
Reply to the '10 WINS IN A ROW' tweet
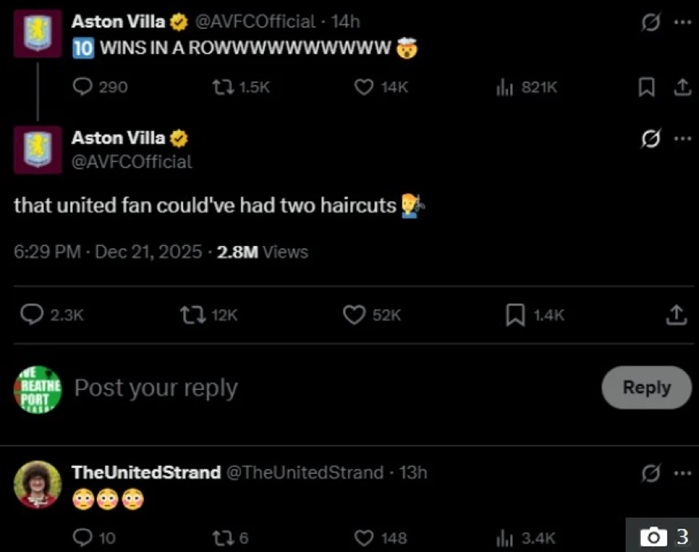point(84,87)
